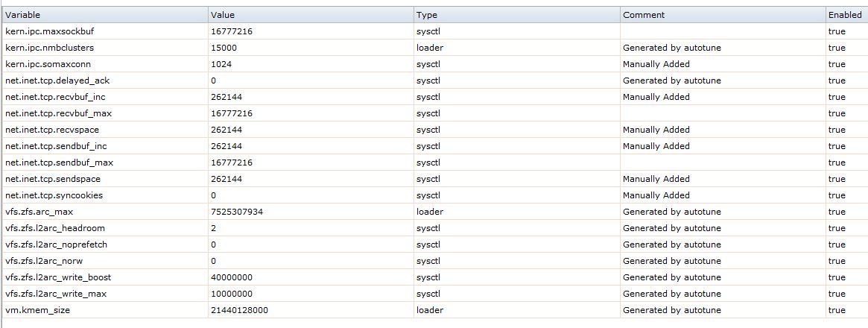
Task: Click value 21440128000 of vm.kmem_size
Action: coord(240,310)
